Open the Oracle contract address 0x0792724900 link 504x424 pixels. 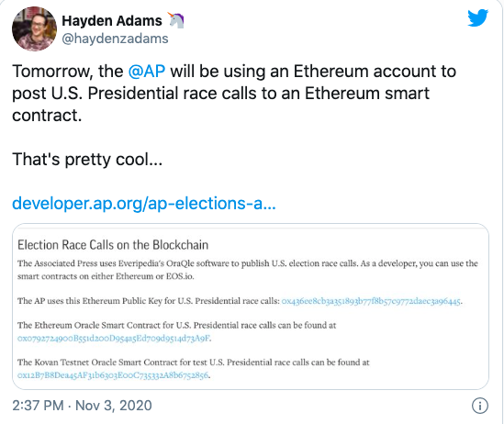click(x=114, y=339)
